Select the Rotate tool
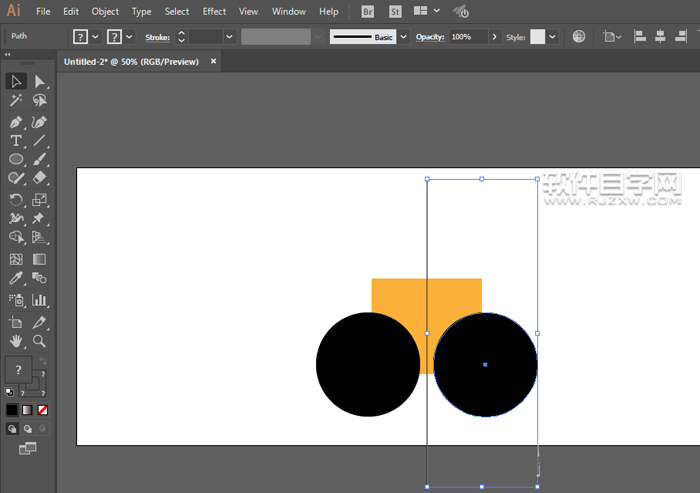 16,199
